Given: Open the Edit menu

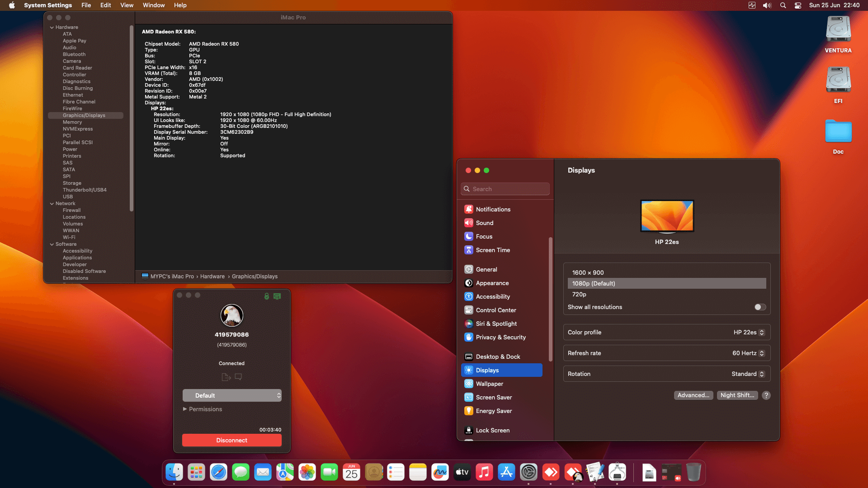Looking at the screenshot, I should pos(105,5).
